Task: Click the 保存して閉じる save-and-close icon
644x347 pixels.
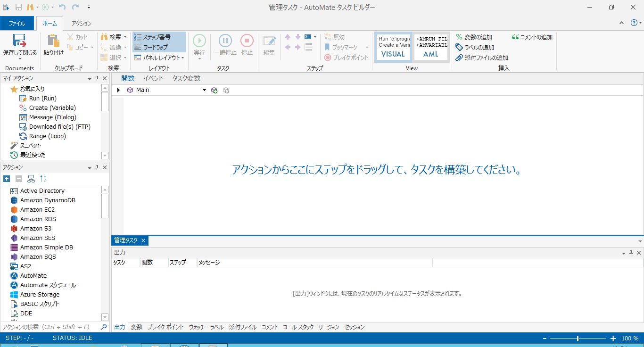Action: click(x=19, y=41)
